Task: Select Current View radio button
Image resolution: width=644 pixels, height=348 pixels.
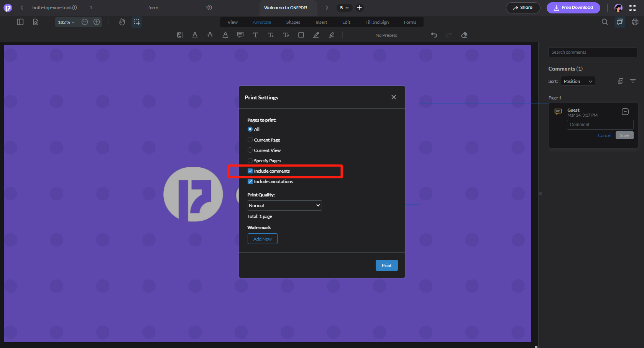Action: (250, 150)
